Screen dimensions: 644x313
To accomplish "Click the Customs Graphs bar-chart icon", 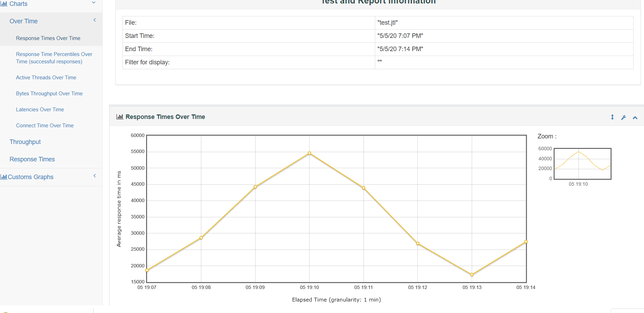I will pos(4,177).
